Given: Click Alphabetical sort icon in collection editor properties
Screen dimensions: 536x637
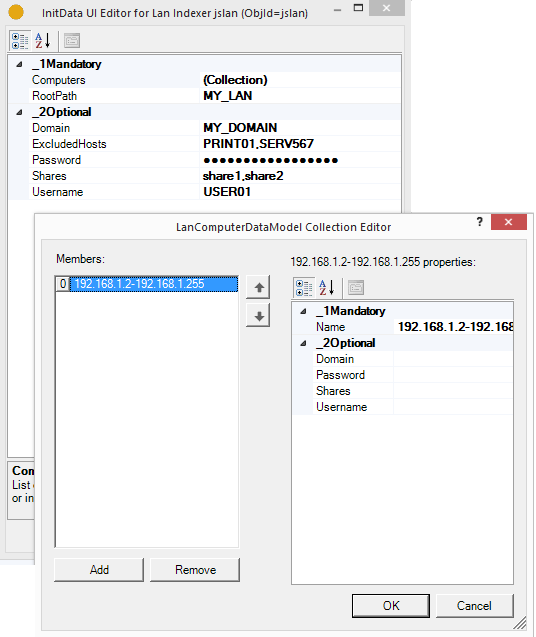Looking at the screenshot, I should click(x=326, y=288).
